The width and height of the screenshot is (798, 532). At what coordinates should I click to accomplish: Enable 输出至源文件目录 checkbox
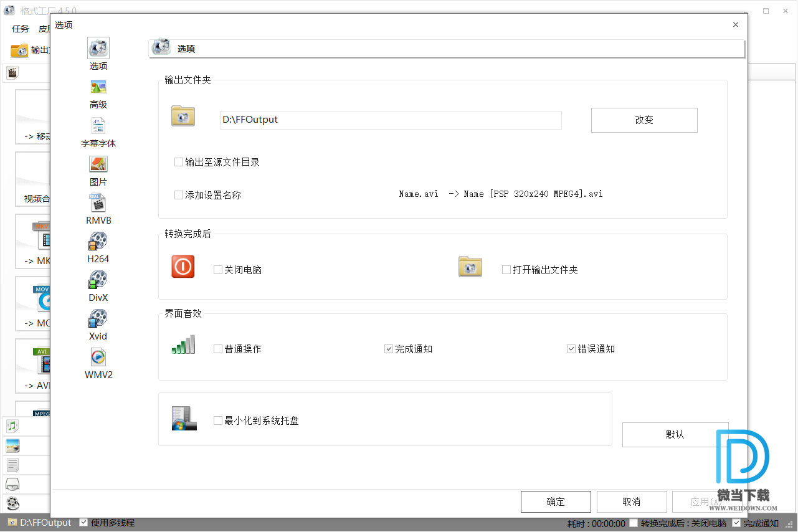click(x=179, y=162)
